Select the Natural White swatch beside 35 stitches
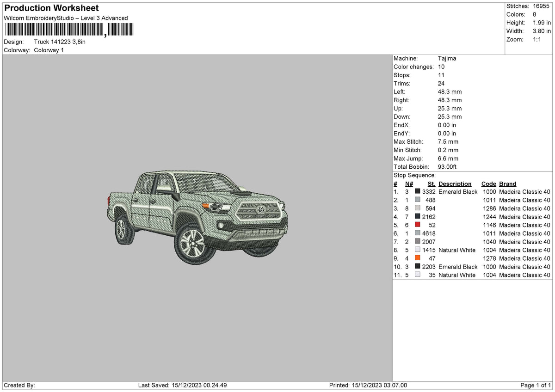This screenshot has width=555, height=392. tap(418, 275)
